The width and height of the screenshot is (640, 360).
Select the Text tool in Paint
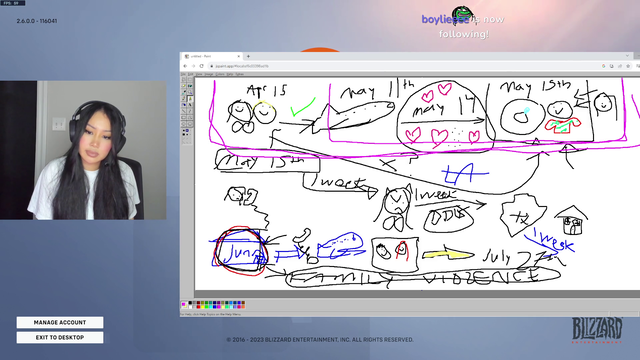click(x=190, y=104)
